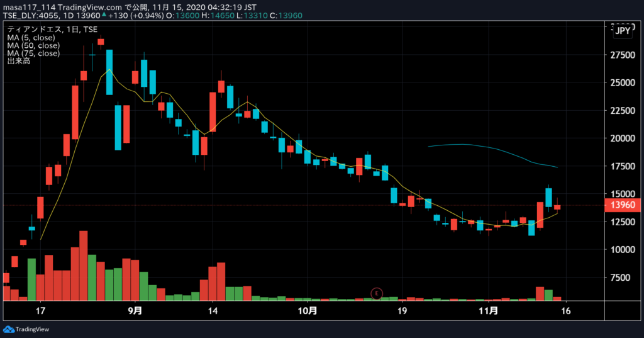Click the 12500 price axis label
This screenshot has width=644, height=338.
click(623, 222)
